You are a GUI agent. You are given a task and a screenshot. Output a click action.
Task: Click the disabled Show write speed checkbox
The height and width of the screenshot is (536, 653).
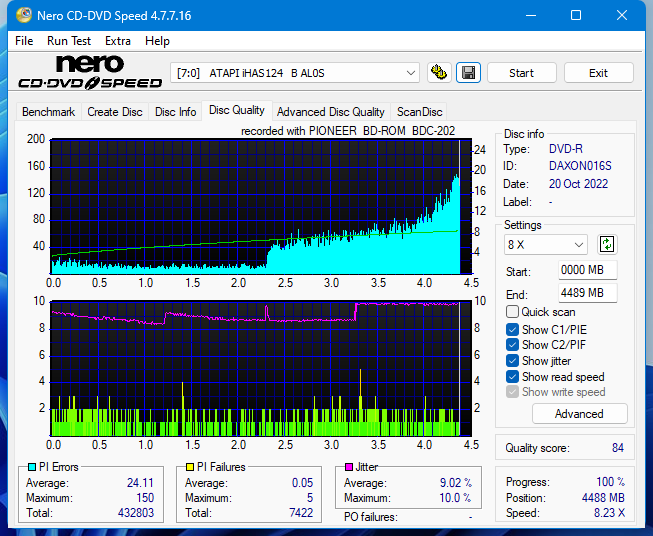[512, 392]
